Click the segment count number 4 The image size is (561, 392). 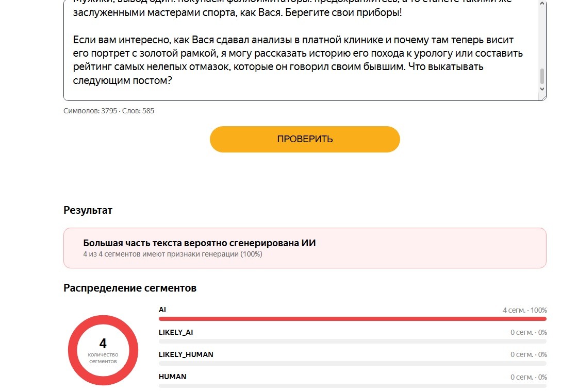[x=103, y=344]
